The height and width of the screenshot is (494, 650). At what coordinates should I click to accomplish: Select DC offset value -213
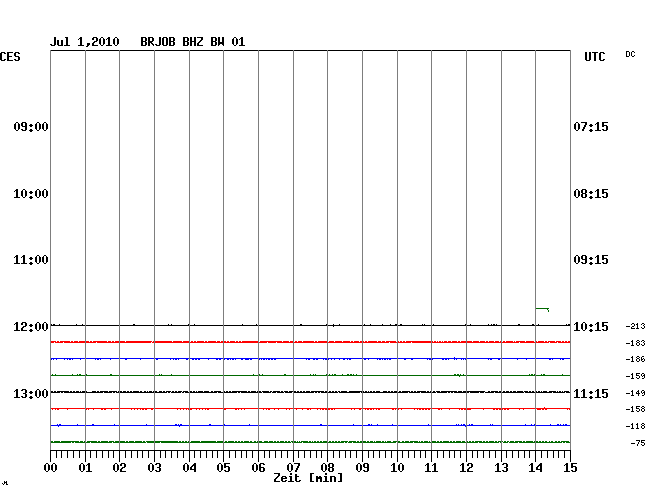click(x=635, y=326)
